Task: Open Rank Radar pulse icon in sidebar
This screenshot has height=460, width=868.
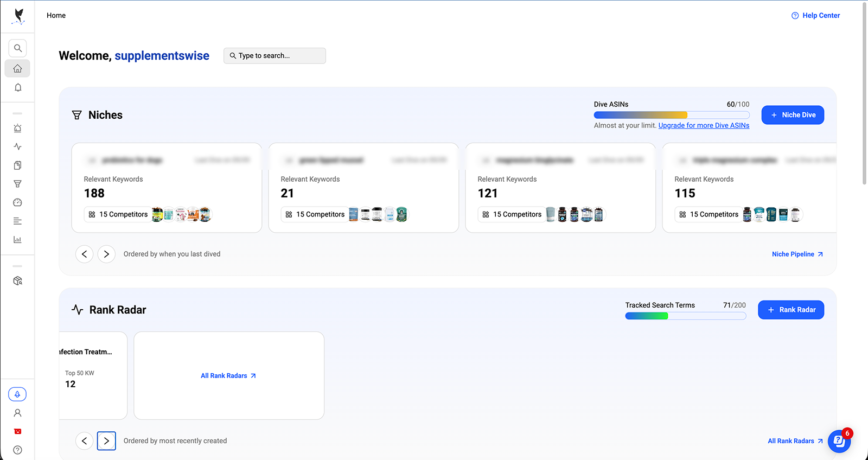Action: (x=17, y=146)
